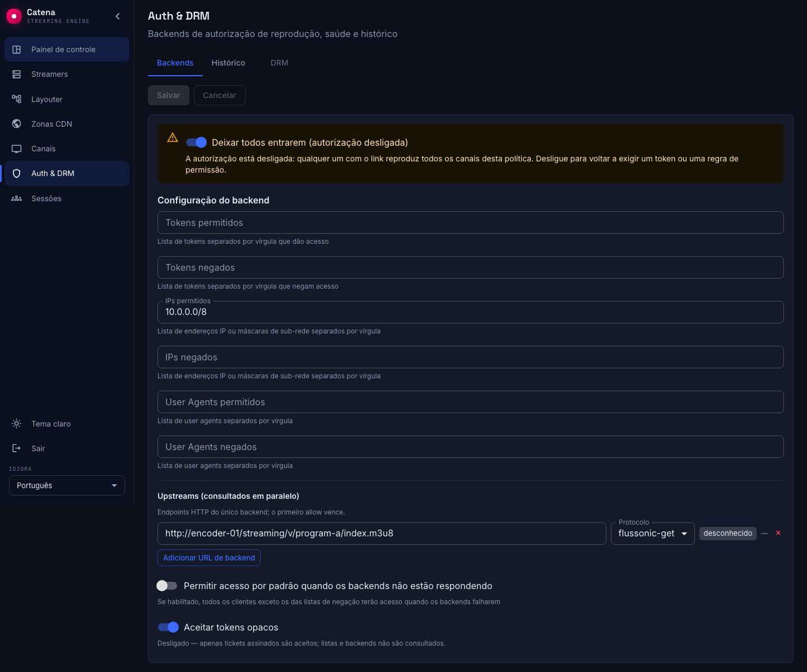The height and width of the screenshot is (672, 807).
Task: Switch to the Backends tab
Action: [x=175, y=63]
